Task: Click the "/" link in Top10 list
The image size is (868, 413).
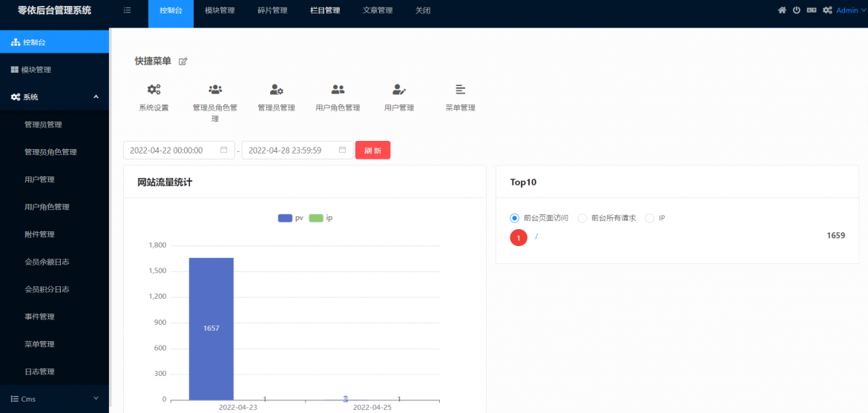Action: point(536,237)
